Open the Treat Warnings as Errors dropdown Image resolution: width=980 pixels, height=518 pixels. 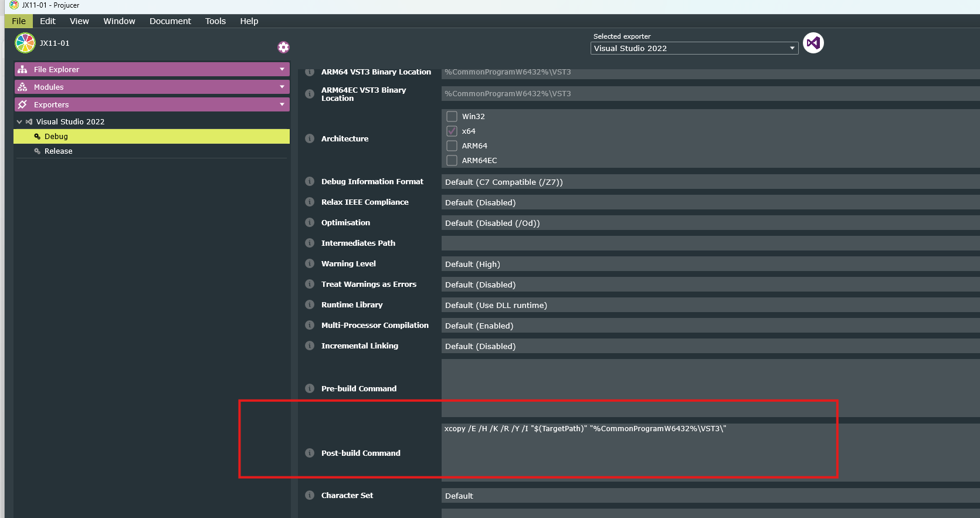pos(711,285)
